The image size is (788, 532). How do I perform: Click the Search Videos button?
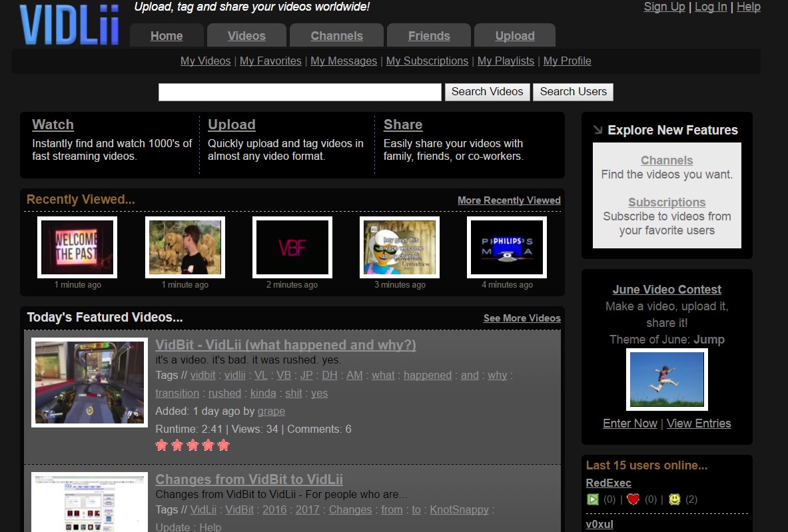[x=487, y=92]
